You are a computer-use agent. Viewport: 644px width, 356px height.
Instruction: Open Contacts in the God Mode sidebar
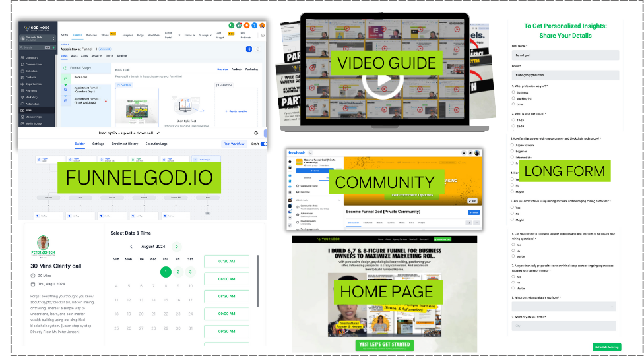click(31, 78)
